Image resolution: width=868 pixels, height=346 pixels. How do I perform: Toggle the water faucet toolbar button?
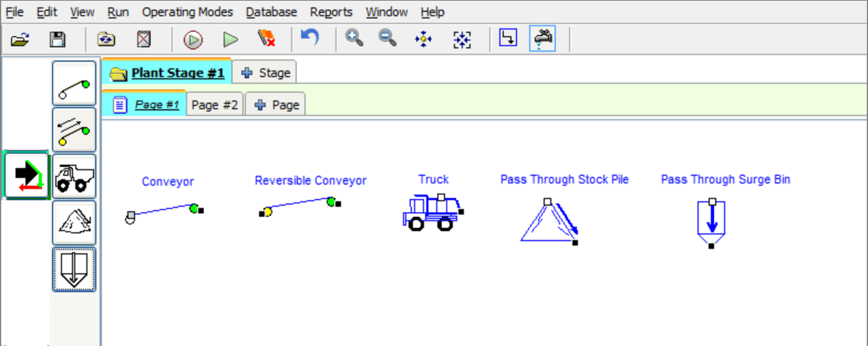tap(542, 39)
